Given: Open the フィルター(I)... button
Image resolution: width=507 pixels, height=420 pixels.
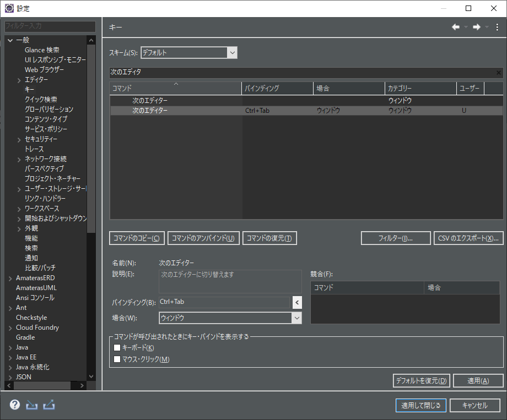Looking at the screenshot, I should (396, 238).
